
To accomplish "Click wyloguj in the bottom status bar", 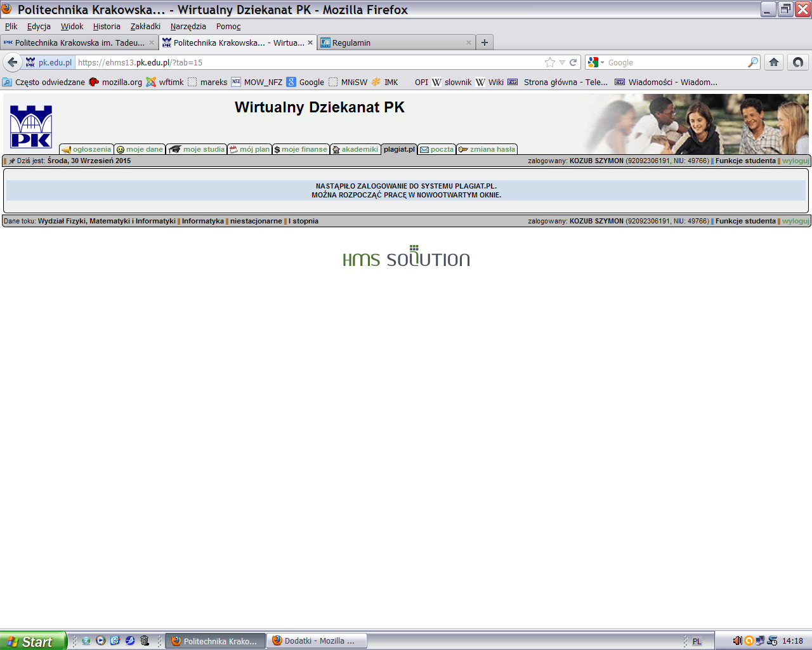I will (x=796, y=221).
